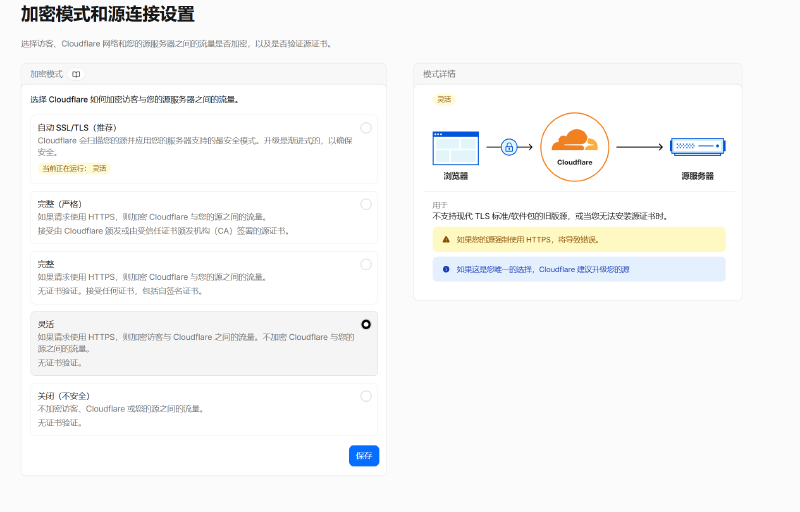
Task: Select the 关闭 (不安全) radio button
Action: tap(366, 396)
